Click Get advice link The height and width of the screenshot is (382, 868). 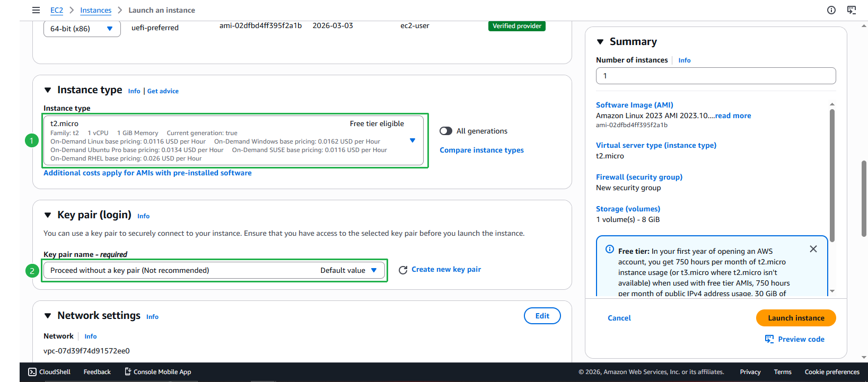tap(163, 91)
